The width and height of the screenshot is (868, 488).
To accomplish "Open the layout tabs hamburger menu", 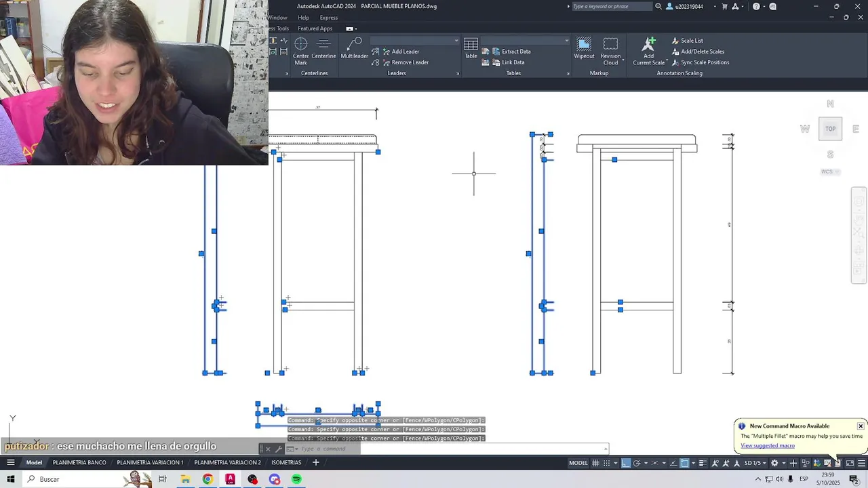I will [11, 462].
